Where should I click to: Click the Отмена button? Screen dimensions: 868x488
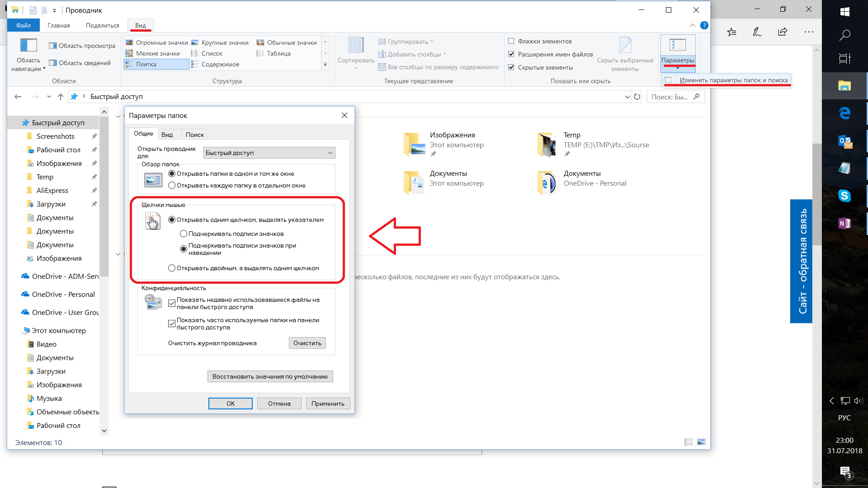pos(279,404)
